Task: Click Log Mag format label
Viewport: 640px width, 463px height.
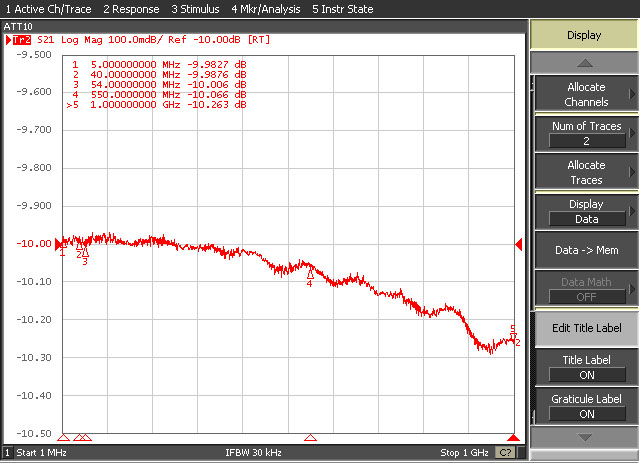Action: 81,40
